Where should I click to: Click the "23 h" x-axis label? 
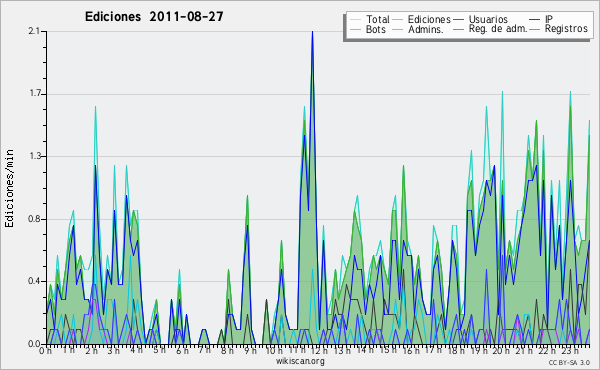(570, 350)
